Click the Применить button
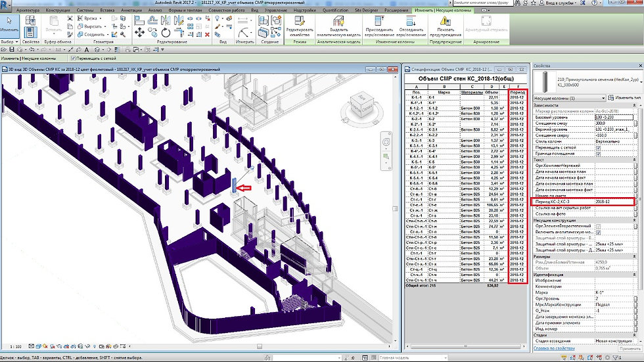This screenshot has width=644, height=362. pyautogui.click(x=630, y=348)
